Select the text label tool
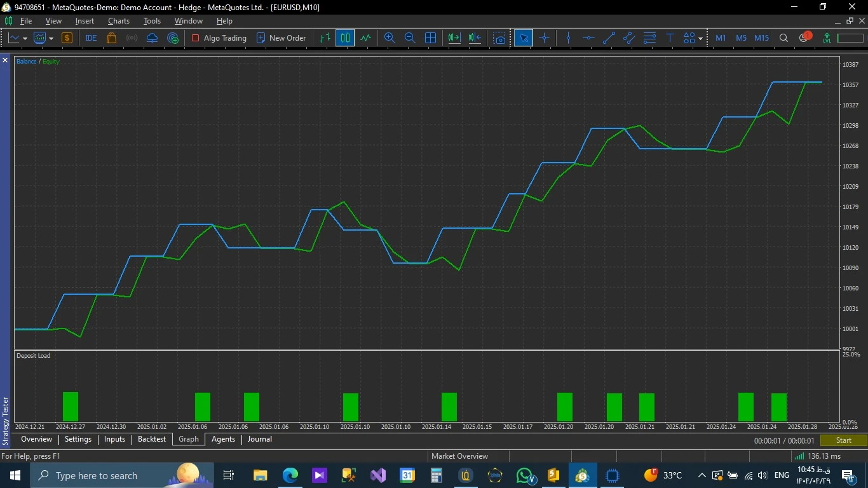This screenshot has height=488, width=868. (670, 38)
